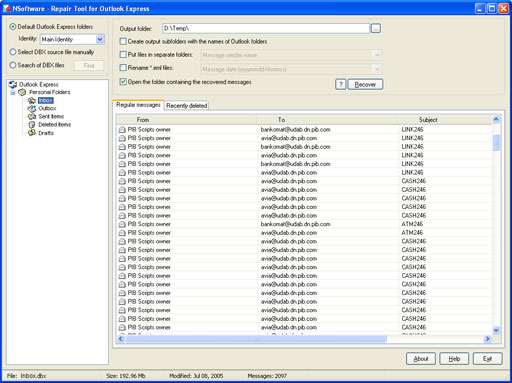Select Outbox label in folder tree

[x=47, y=108]
